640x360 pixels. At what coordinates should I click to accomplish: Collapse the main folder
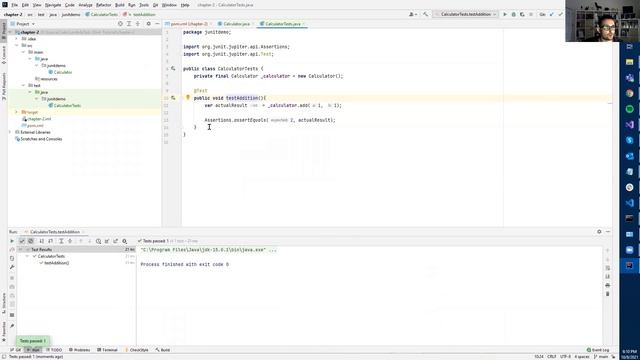coord(23,52)
